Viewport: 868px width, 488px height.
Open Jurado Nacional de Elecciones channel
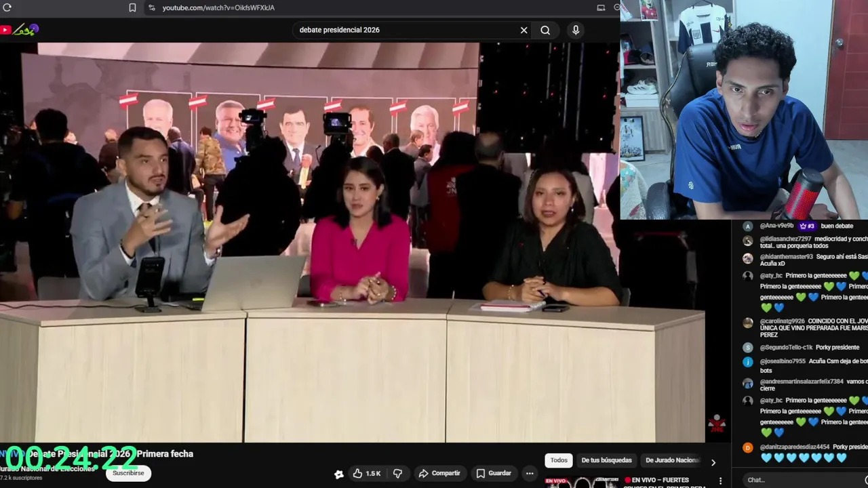(x=47, y=468)
